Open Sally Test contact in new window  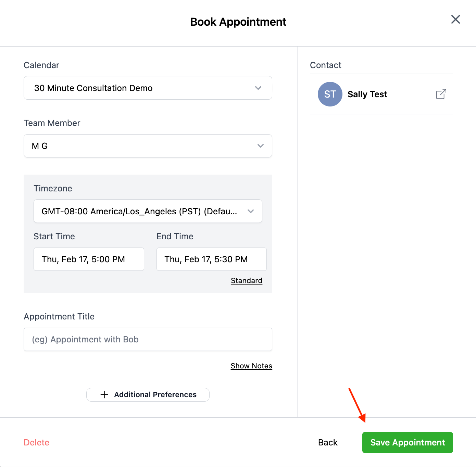441,94
